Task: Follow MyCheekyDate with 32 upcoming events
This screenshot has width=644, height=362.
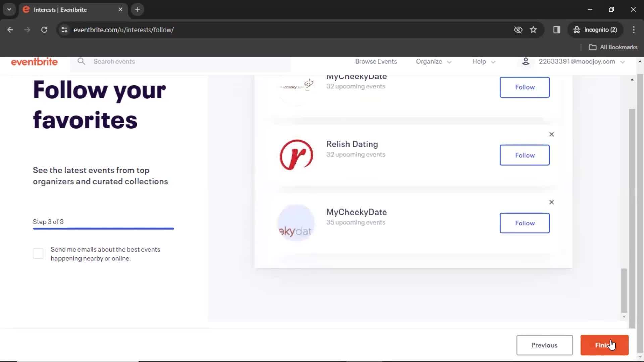Action: click(x=525, y=87)
